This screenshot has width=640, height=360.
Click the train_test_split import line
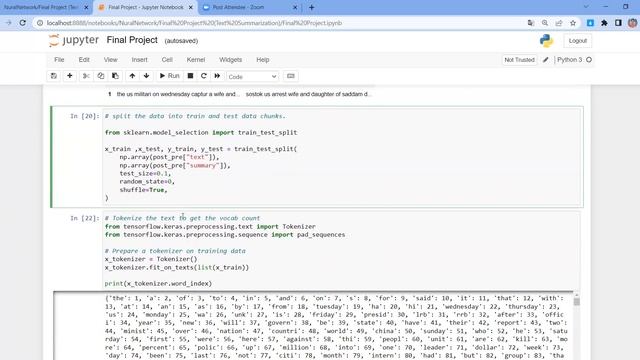[201, 133]
